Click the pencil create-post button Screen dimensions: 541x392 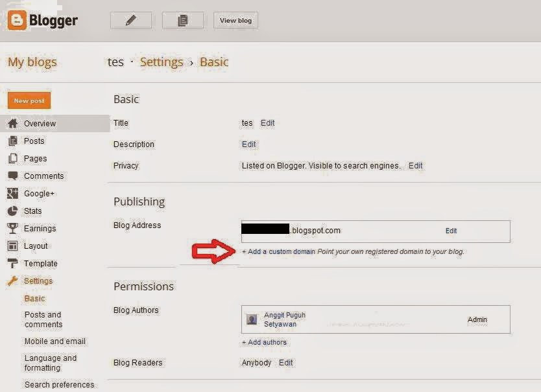(131, 20)
